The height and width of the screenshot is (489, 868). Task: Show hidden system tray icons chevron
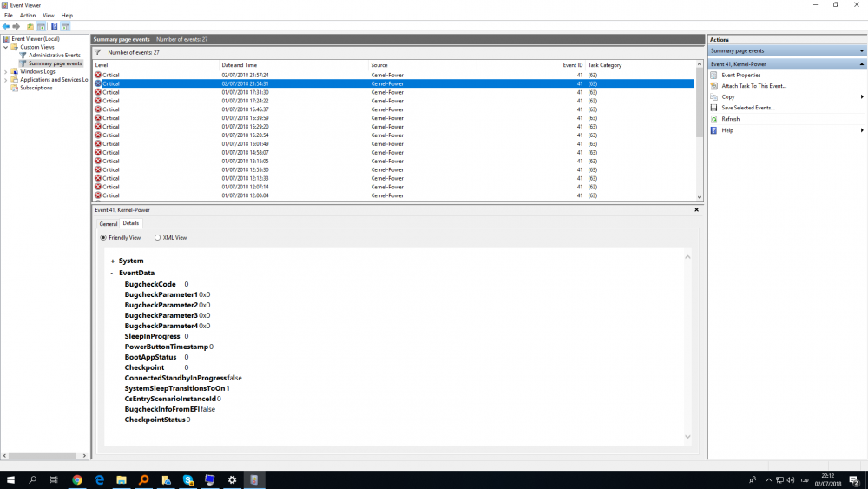768,480
